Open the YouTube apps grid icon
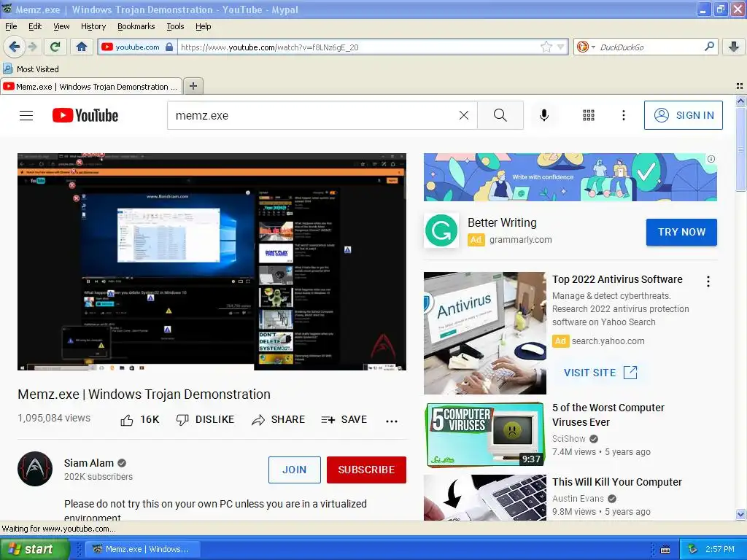This screenshot has width=747, height=560. tap(589, 115)
